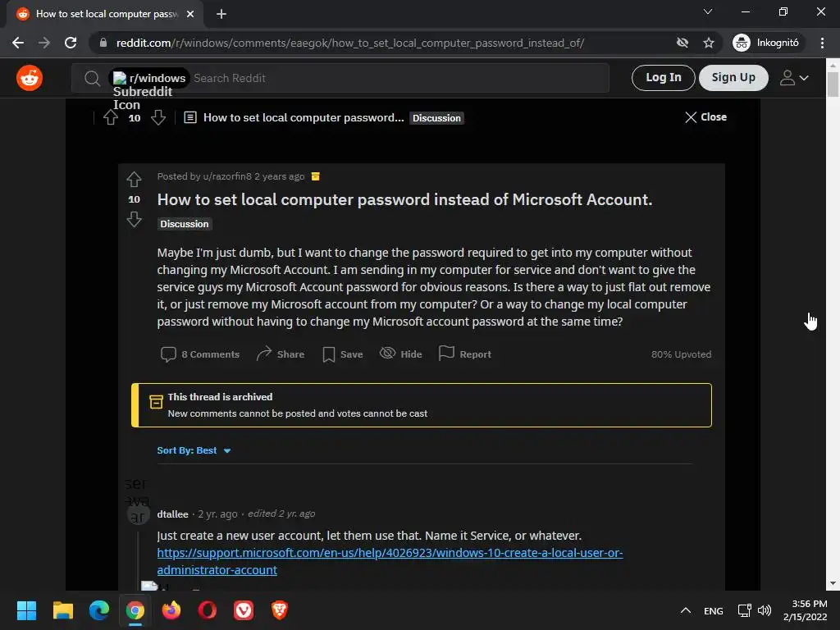
Task: Click the r/windows search scope chip
Action: (149, 78)
